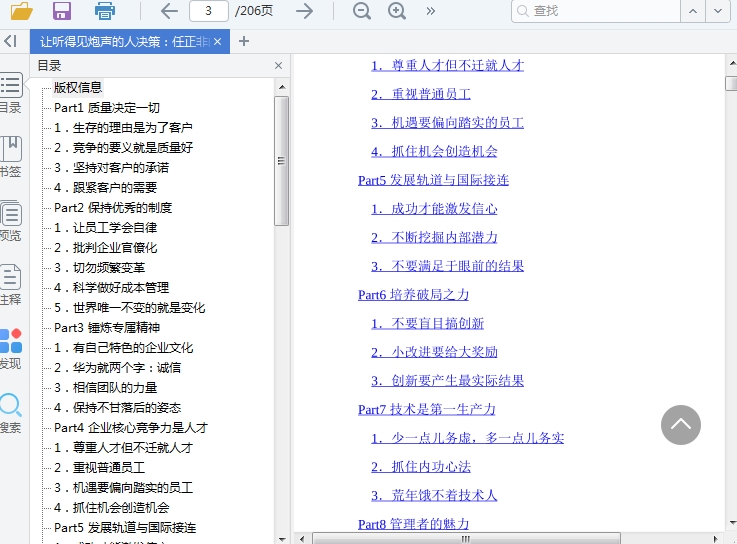The height and width of the screenshot is (544, 737).
Task: Find the previous search result with the up arrow
Action: point(693,11)
